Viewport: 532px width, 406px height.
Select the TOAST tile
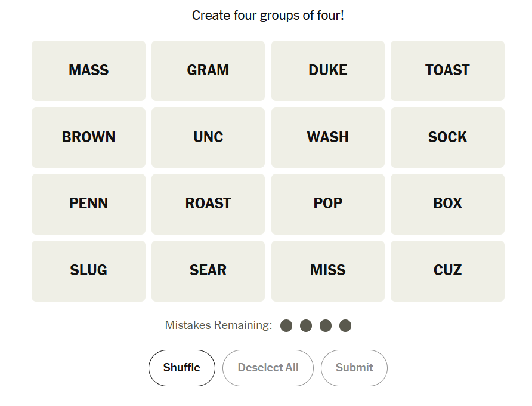coord(447,70)
